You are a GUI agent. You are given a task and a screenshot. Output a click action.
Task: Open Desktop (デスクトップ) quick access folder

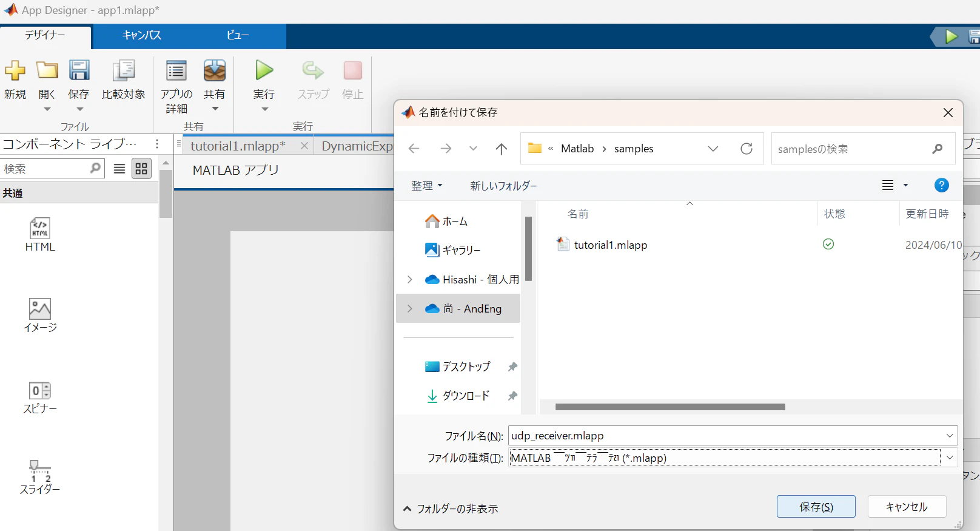pyautogui.click(x=458, y=367)
